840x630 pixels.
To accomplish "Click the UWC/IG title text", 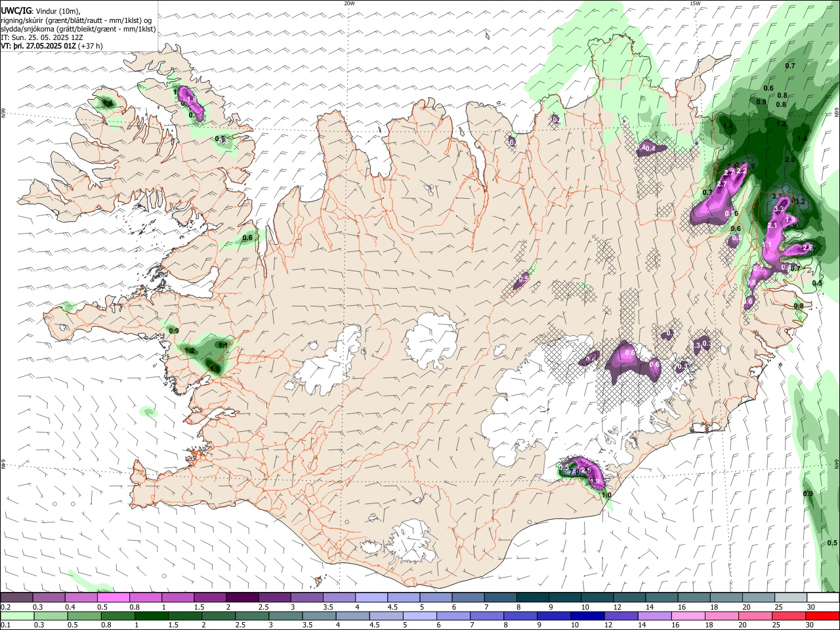I will (16, 10).
